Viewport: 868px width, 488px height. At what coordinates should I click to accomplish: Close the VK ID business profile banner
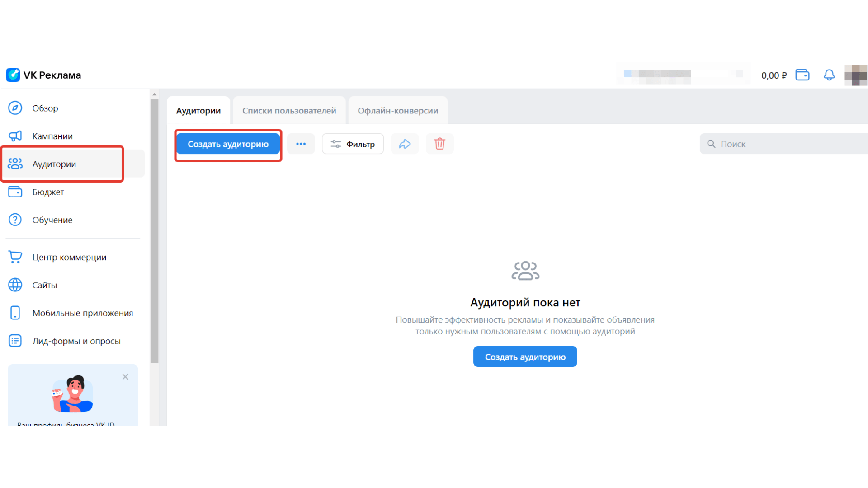point(125,377)
